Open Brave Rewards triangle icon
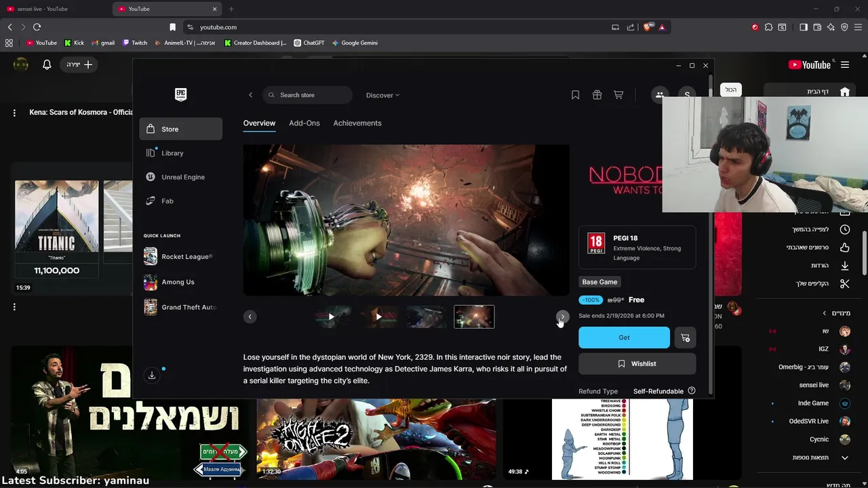The image size is (868, 488). coord(662,27)
